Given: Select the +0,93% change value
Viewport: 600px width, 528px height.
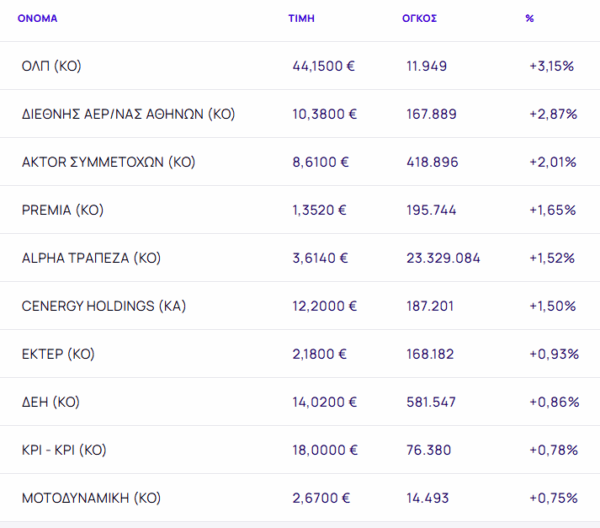Looking at the screenshot, I should (554, 354).
